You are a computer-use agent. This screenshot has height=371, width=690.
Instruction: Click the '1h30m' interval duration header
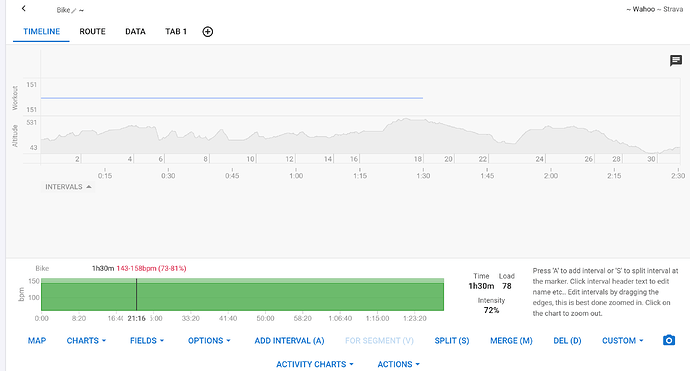tap(103, 268)
